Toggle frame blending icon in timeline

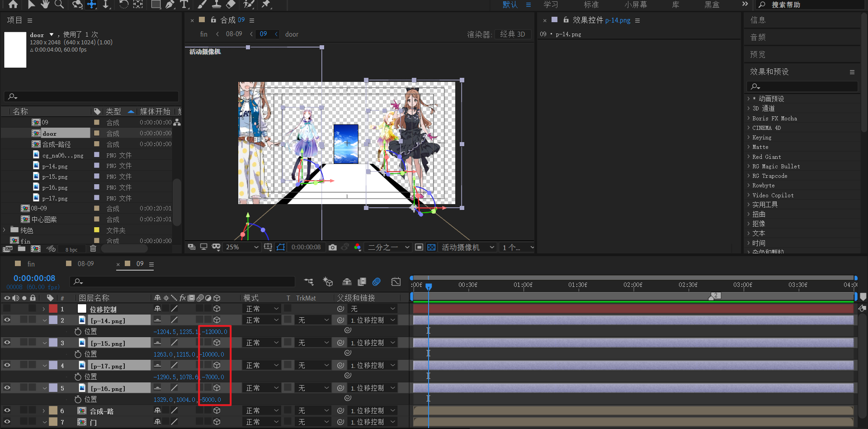pos(362,281)
